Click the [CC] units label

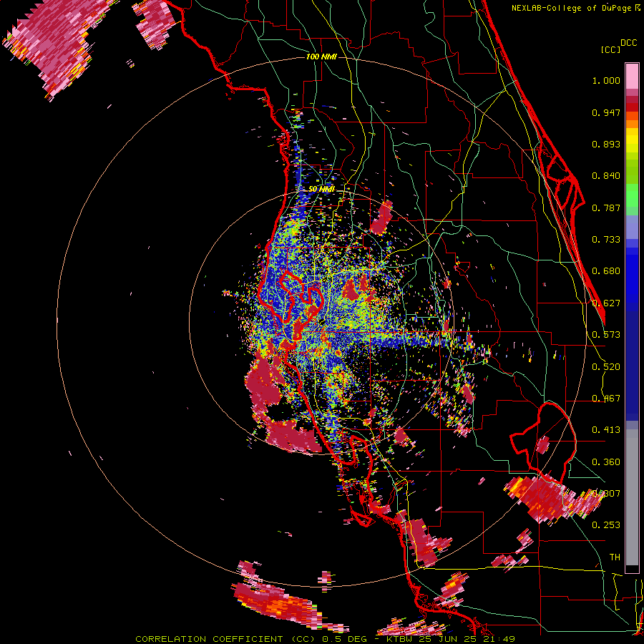[610, 49]
